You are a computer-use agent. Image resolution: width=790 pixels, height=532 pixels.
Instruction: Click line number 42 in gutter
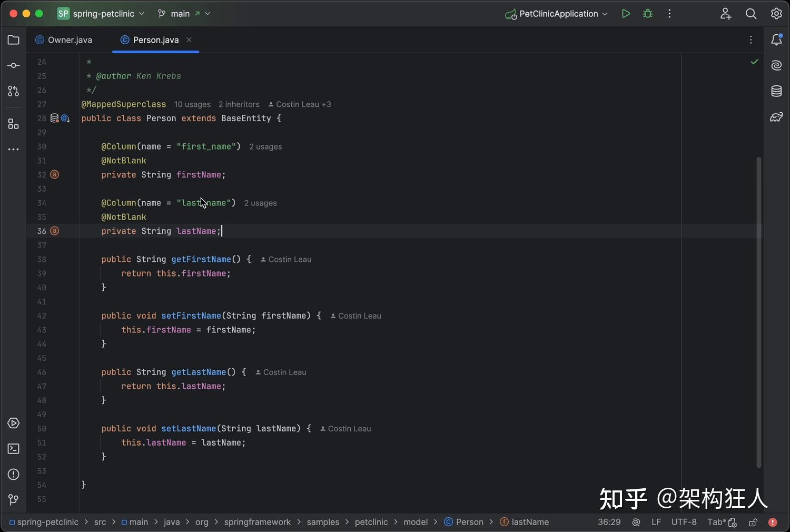coord(42,316)
